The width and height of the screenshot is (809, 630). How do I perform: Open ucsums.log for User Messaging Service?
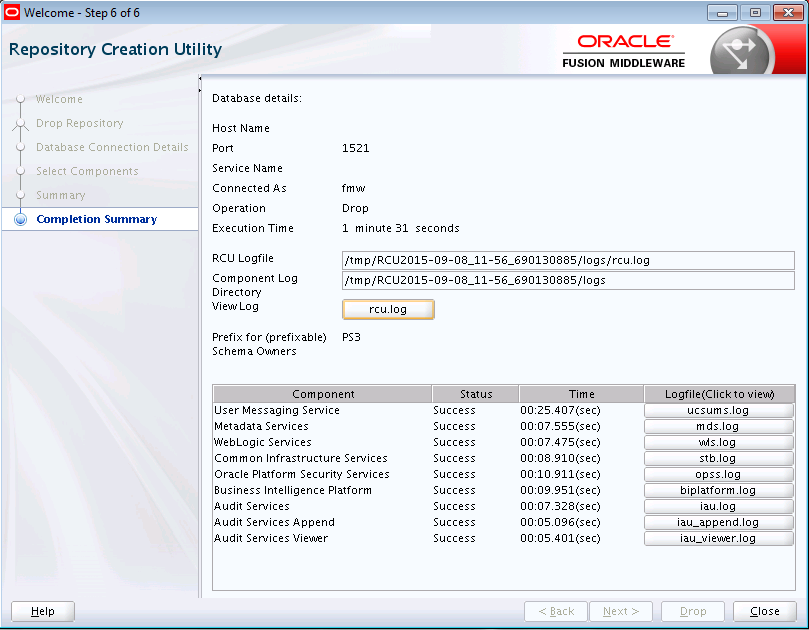point(718,410)
